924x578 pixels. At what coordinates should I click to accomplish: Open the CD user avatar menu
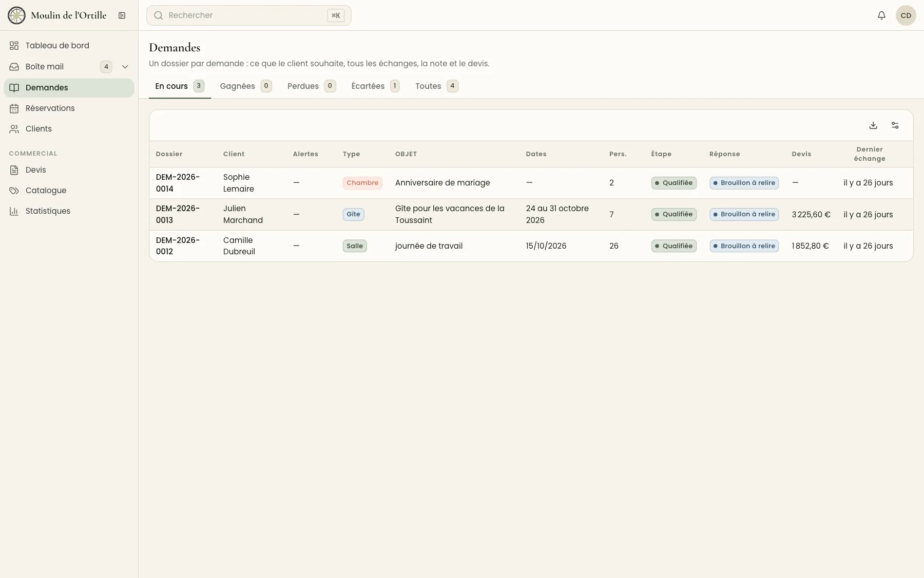coord(906,15)
